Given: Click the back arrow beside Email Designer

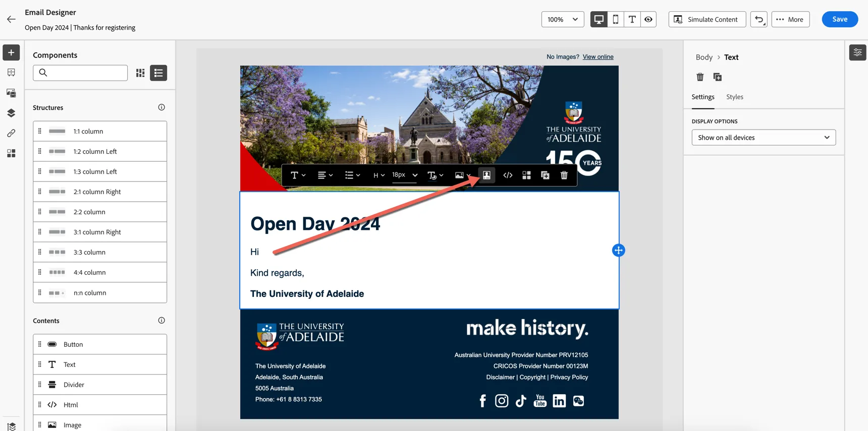Looking at the screenshot, I should (11, 19).
